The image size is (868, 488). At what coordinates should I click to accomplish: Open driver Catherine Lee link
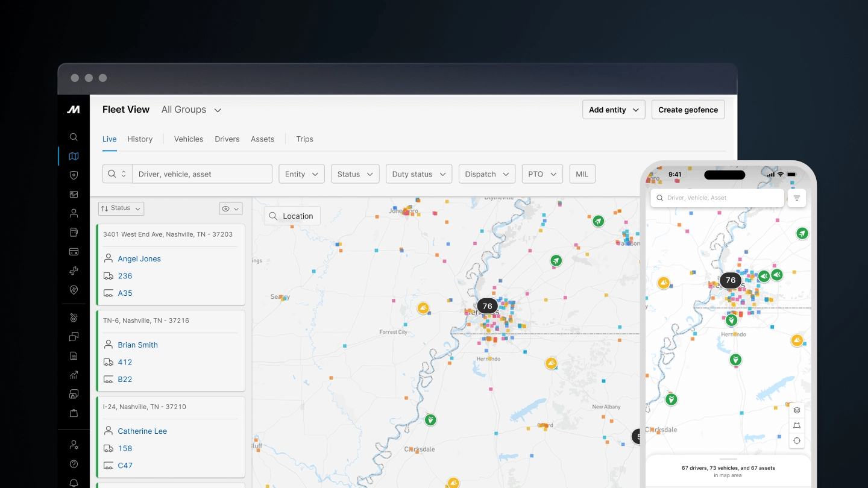tap(142, 431)
